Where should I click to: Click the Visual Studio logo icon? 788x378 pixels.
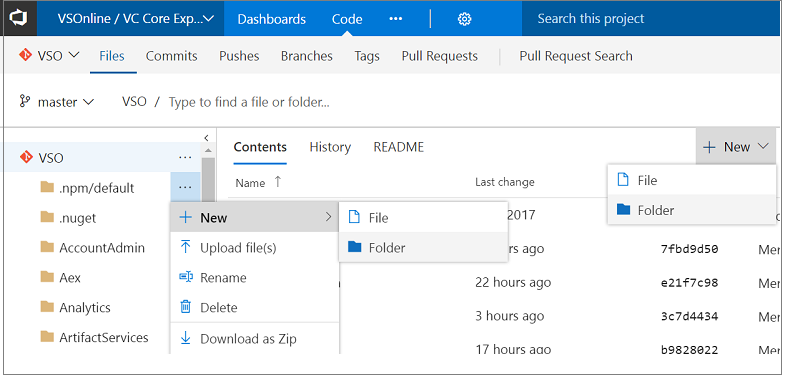[19, 19]
